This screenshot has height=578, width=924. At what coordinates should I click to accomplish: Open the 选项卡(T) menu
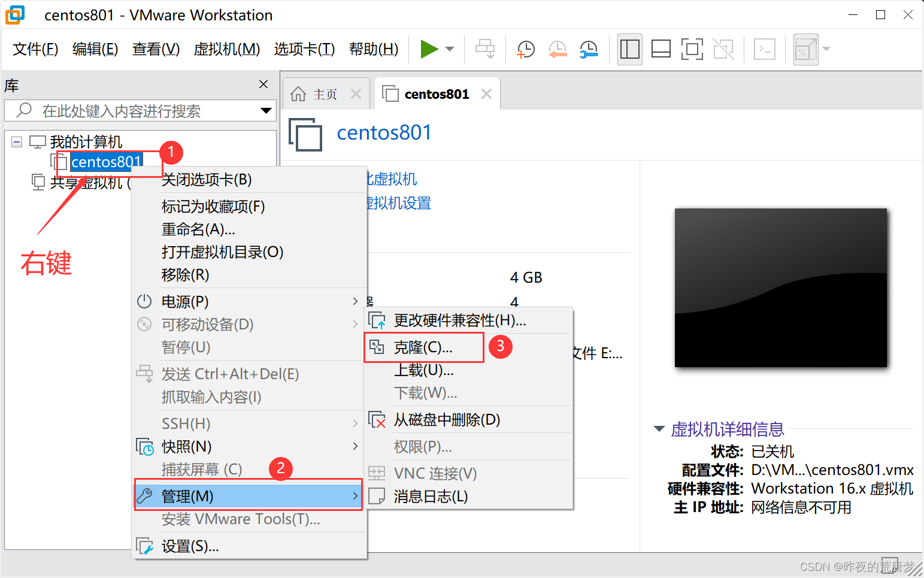(x=304, y=49)
